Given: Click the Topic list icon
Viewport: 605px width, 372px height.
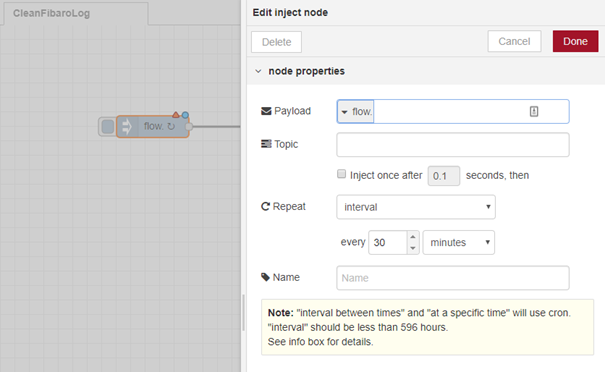Looking at the screenshot, I should pyautogui.click(x=266, y=144).
